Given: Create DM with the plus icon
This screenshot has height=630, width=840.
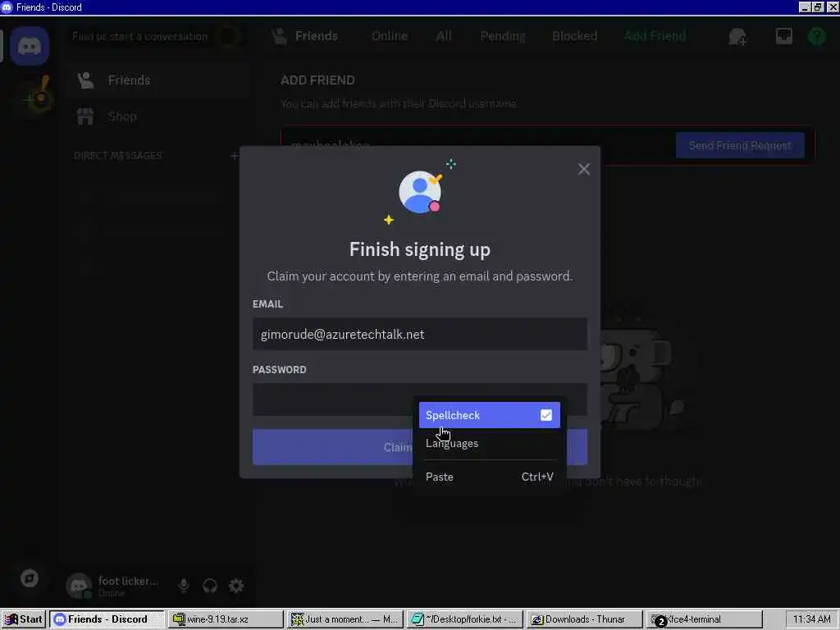Looking at the screenshot, I should pyautogui.click(x=234, y=156).
